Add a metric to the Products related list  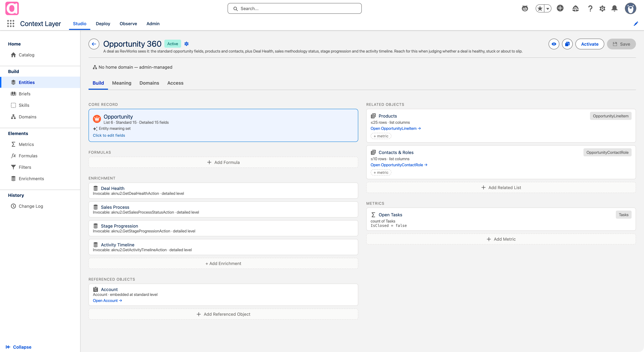381,136
